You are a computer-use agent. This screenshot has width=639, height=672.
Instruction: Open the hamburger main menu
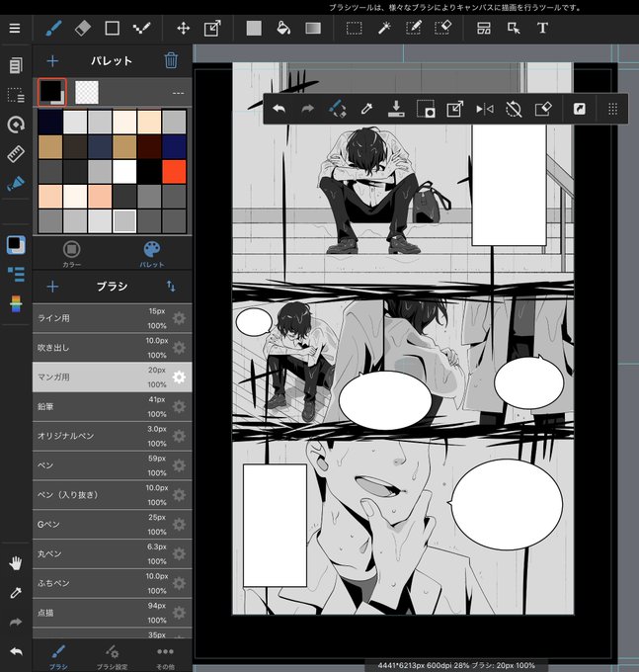pyautogui.click(x=15, y=29)
